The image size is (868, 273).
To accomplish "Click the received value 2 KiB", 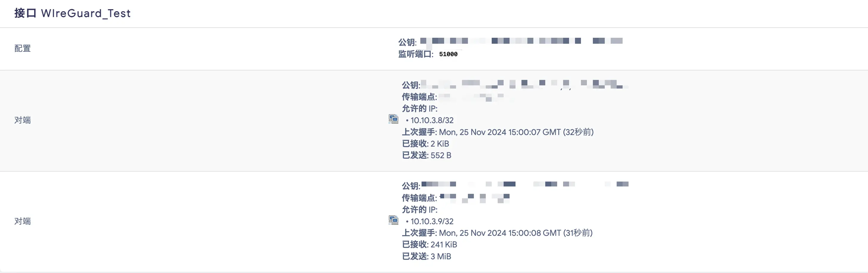I will (439, 144).
